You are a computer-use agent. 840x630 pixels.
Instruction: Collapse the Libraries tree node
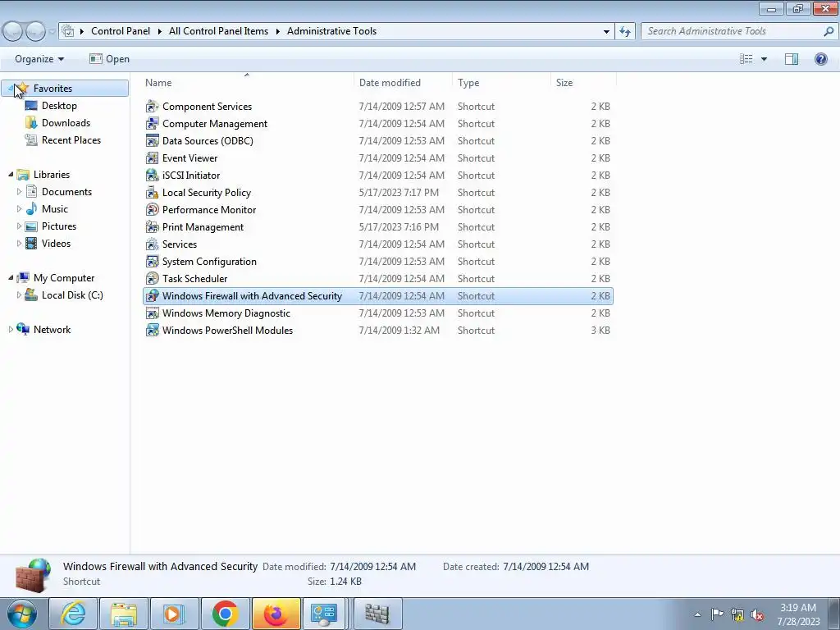[x=11, y=175]
